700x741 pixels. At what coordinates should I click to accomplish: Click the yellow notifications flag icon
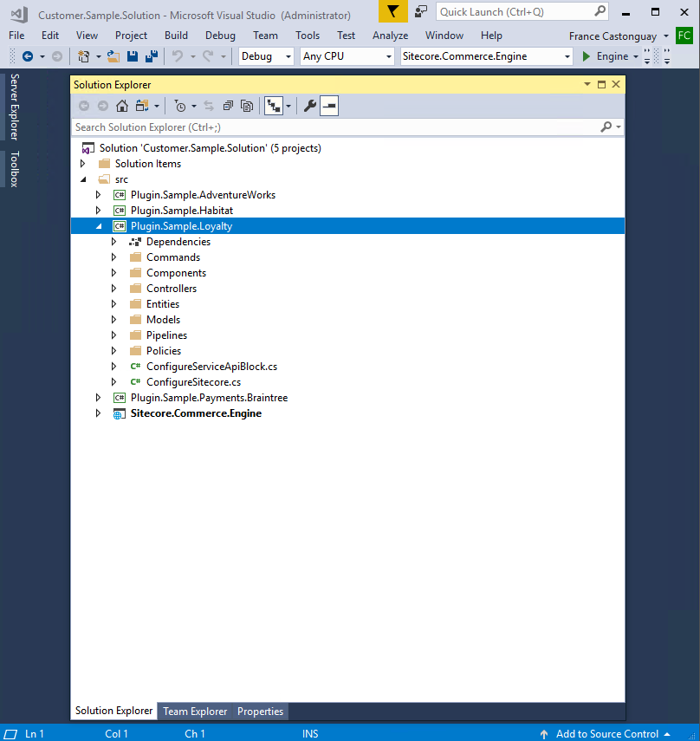click(x=393, y=11)
